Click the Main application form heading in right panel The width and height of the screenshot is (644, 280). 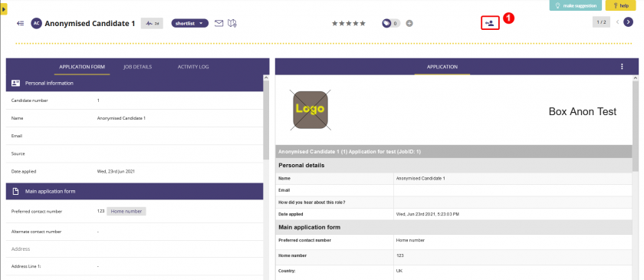pos(309,227)
